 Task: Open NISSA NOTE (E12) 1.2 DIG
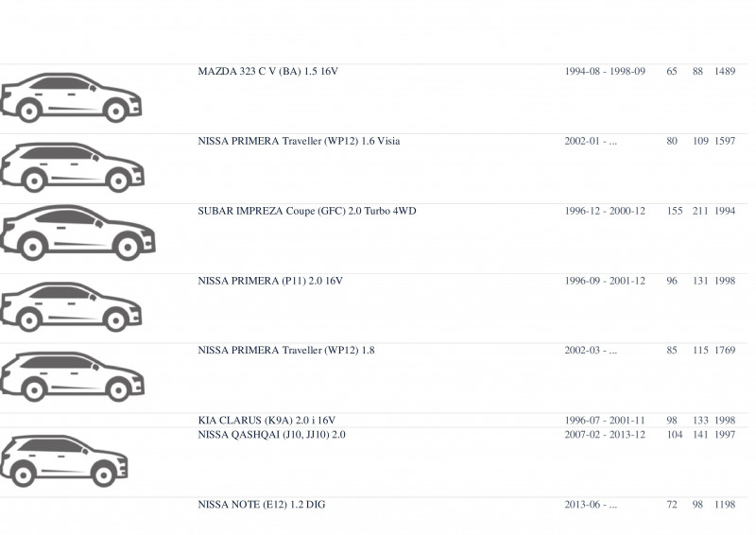262,505
